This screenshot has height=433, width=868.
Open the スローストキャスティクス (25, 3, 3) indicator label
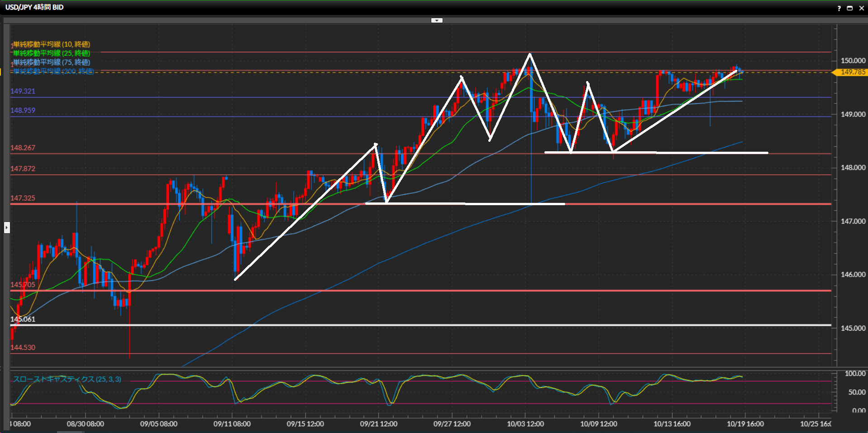pos(67,379)
